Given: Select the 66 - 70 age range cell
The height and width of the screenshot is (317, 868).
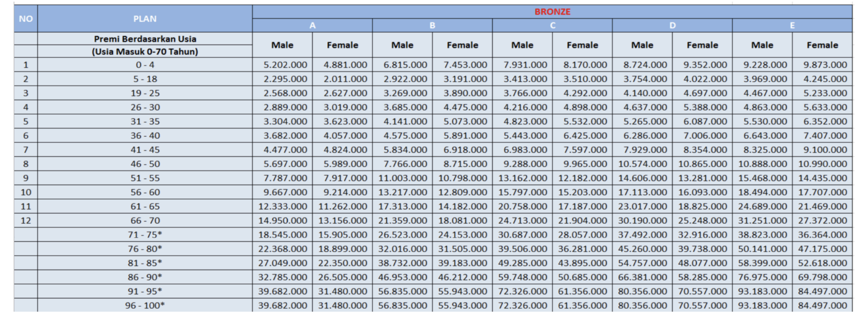Looking at the screenshot, I should pyautogui.click(x=145, y=221).
